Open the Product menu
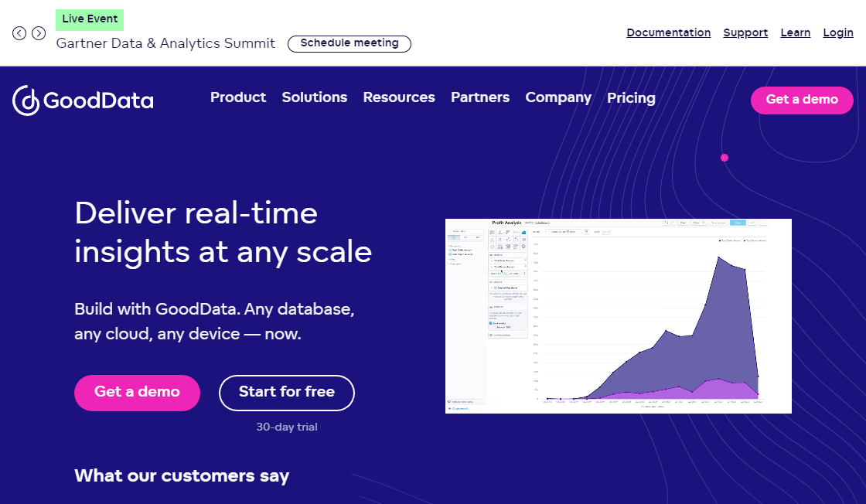The width and height of the screenshot is (866, 504). point(238,97)
